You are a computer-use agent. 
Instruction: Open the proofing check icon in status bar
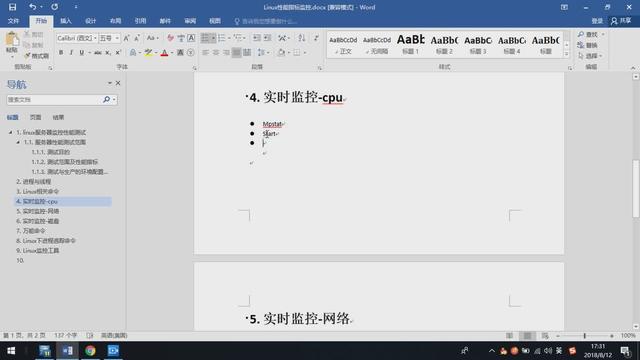[90, 335]
